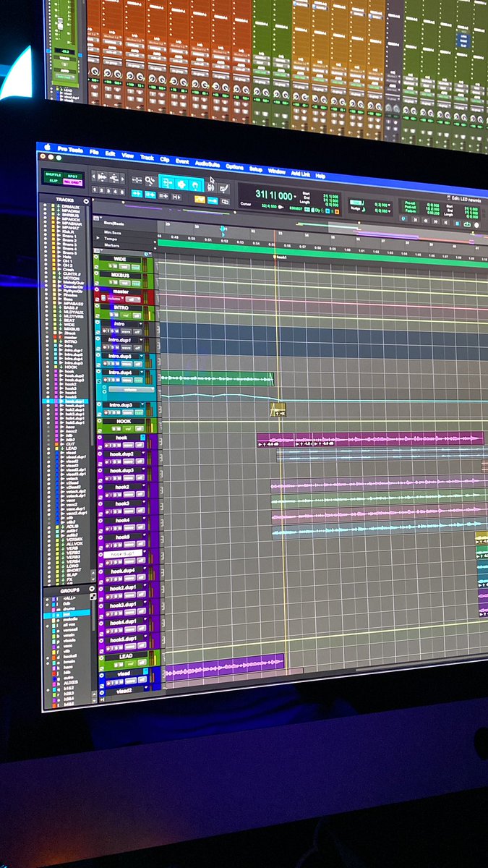
Task: Mute the WIDE track
Action: tap(115, 265)
